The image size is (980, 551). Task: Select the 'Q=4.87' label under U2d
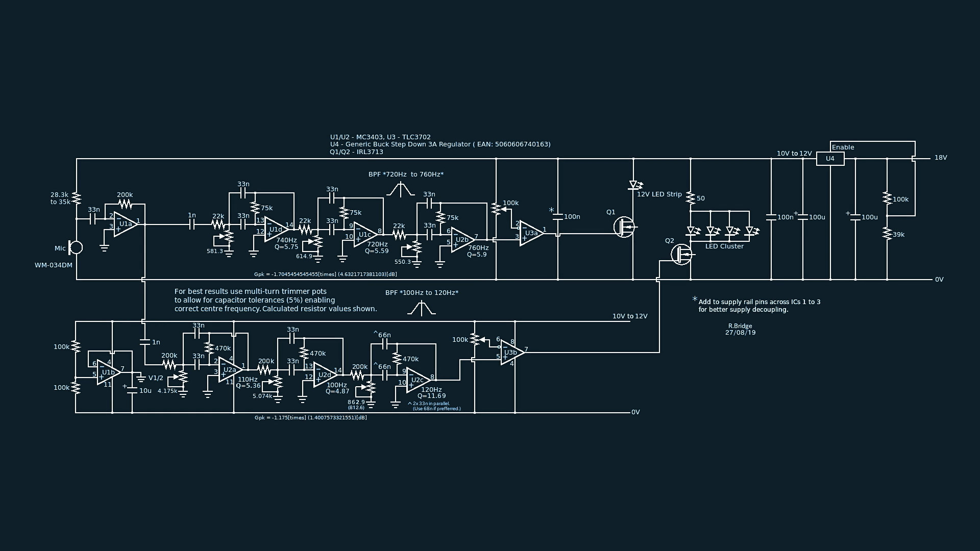click(x=337, y=392)
